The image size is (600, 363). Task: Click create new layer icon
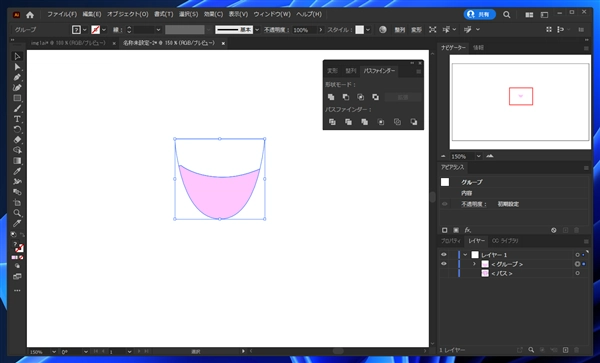(x=565, y=350)
